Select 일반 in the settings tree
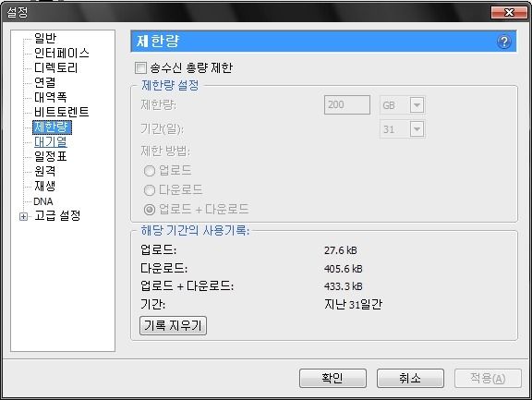Viewport: 532px width, 400px height. (45, 38)
